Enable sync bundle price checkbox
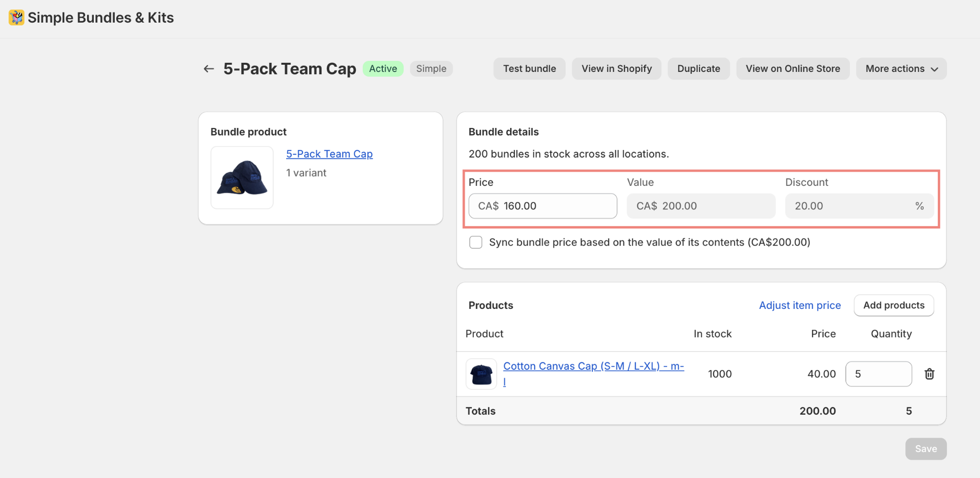 [475, 242]
